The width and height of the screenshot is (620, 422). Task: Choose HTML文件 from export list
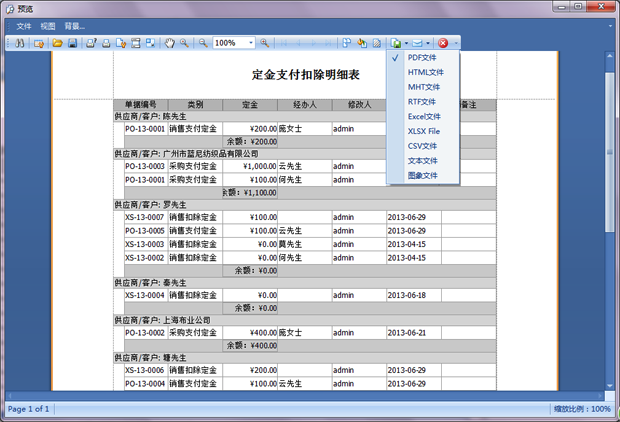[x=423, y=72]
